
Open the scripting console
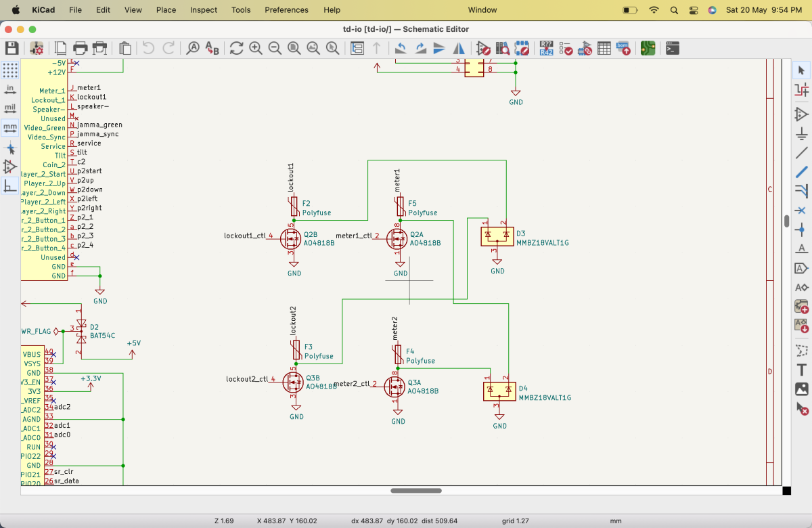coord(672,48)
